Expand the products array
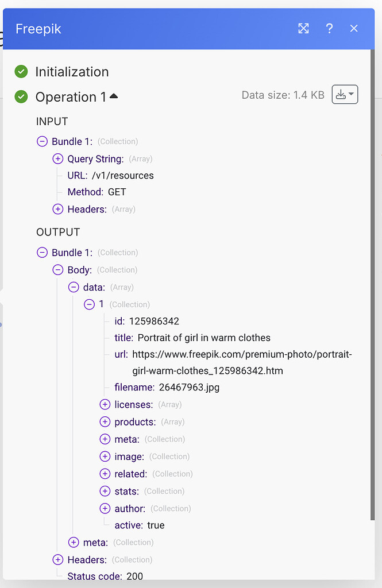The height and width of the screenshot is (588, 382). tap(105, 421)
